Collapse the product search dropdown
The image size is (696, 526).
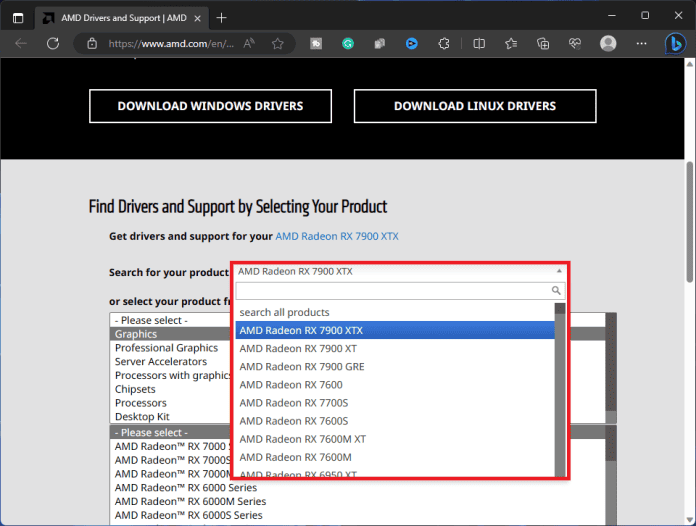[559, 271]
